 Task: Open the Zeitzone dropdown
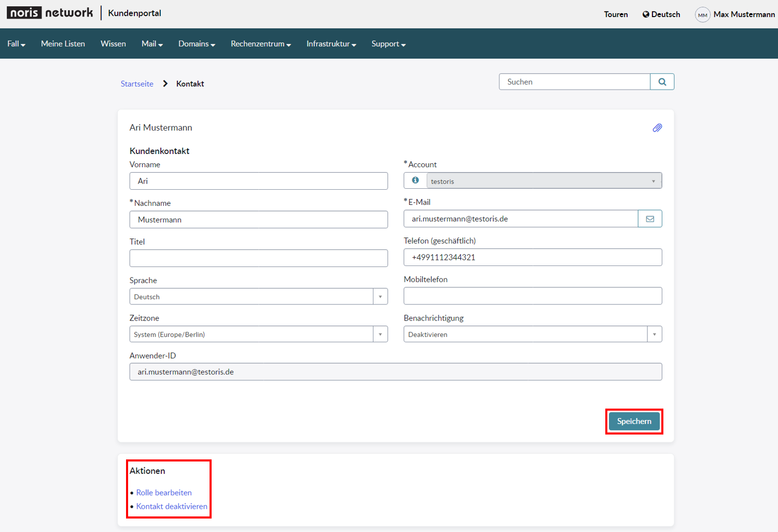coord(259,334)
